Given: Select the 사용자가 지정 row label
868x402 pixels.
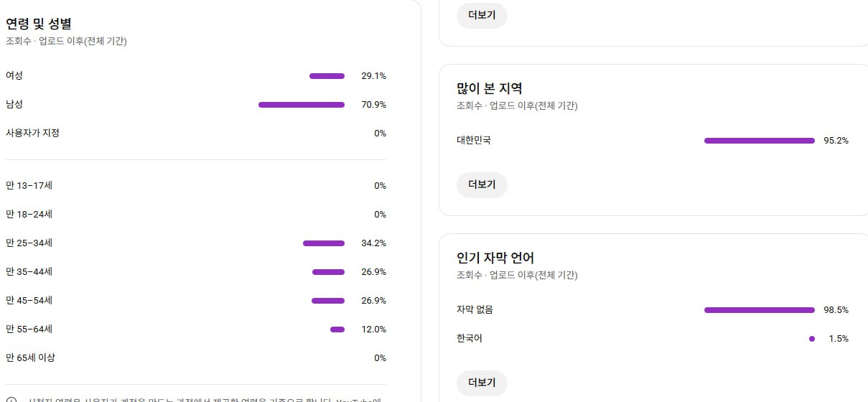Looking at the screenshot, I should pos(32,133).
